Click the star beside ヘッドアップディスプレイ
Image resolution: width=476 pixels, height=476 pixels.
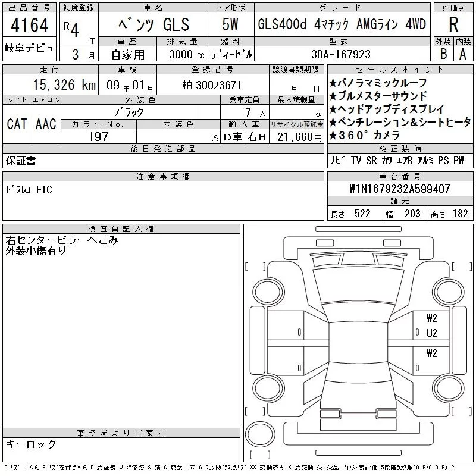pos(333,109)
